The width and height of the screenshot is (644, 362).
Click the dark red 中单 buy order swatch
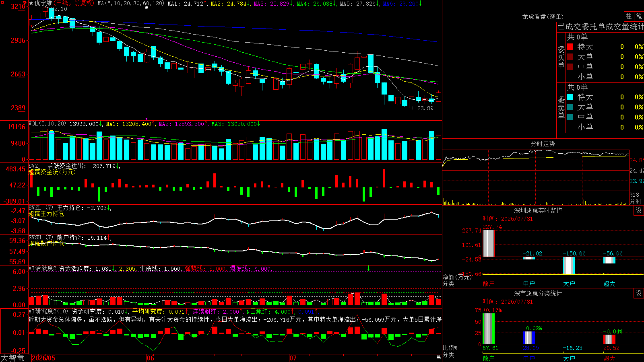(x=570, y=66)
